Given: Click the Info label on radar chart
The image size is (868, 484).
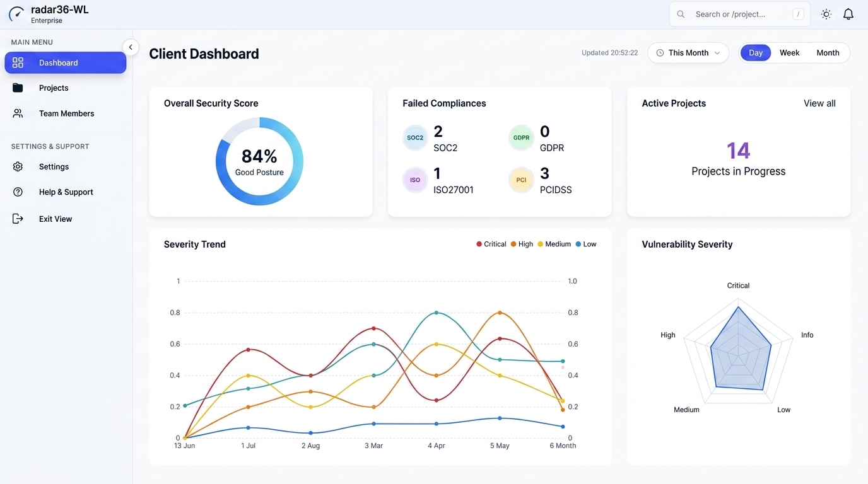Looking at the screenshot, I should (x=807, y=335).
